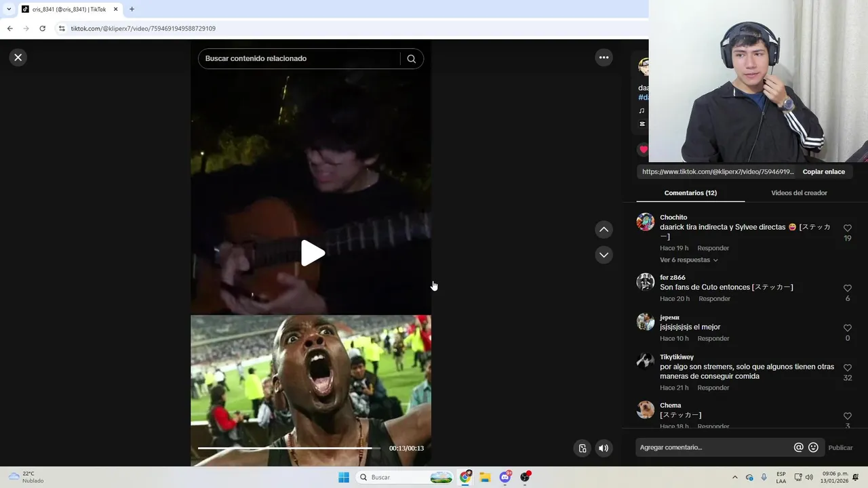
Task: Open a new browser tab
Action: pos(132,9)
